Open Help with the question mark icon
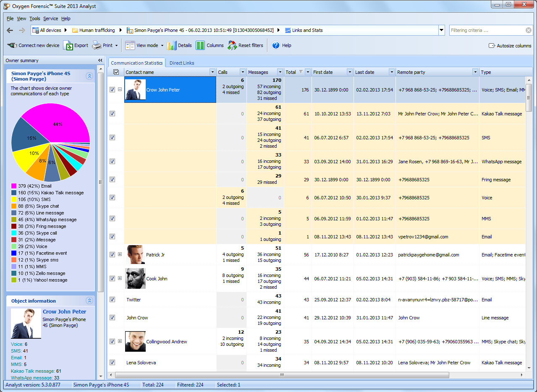 click(276, 45)
